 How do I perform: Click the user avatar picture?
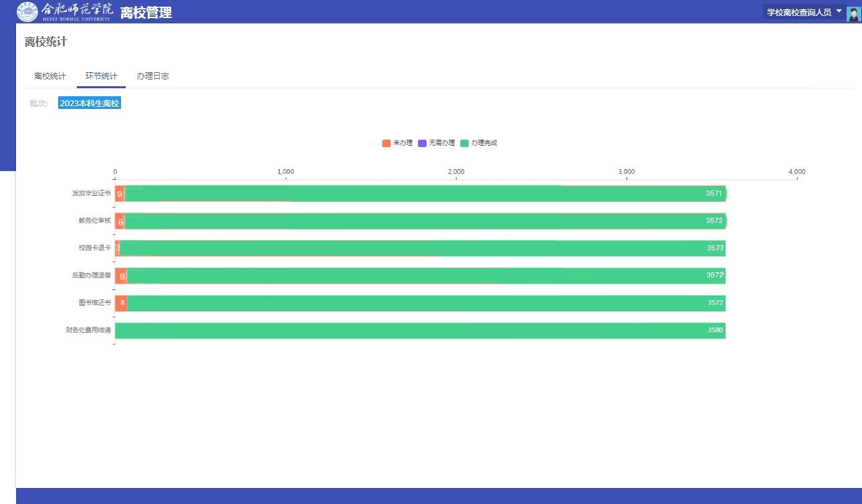(853, 13)
